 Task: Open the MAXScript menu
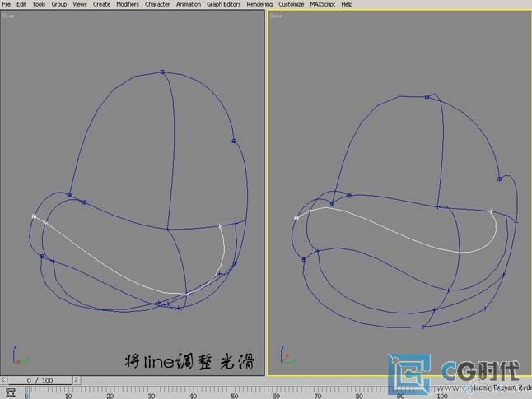[x=322, y=4]
